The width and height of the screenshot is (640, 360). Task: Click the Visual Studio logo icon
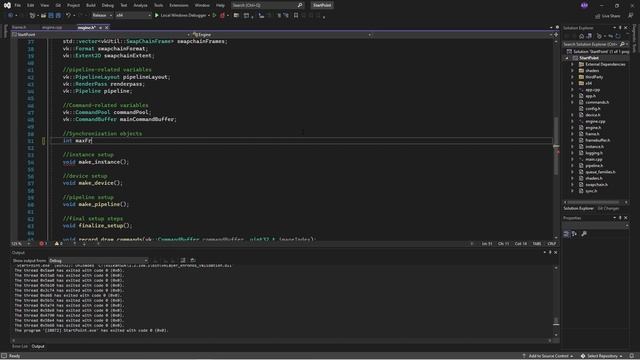pyautogui.click(x=7, y=5)
